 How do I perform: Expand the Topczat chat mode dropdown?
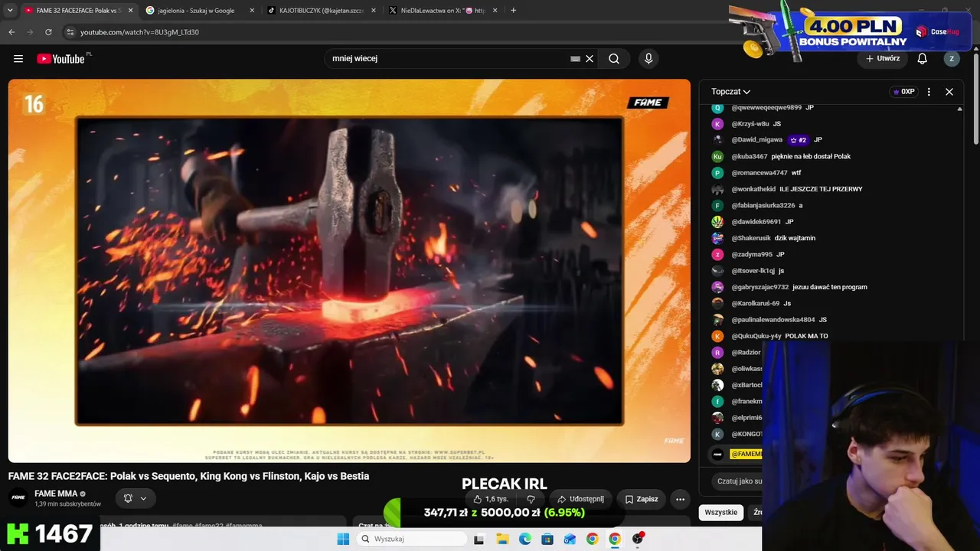[x=730, y=92]
